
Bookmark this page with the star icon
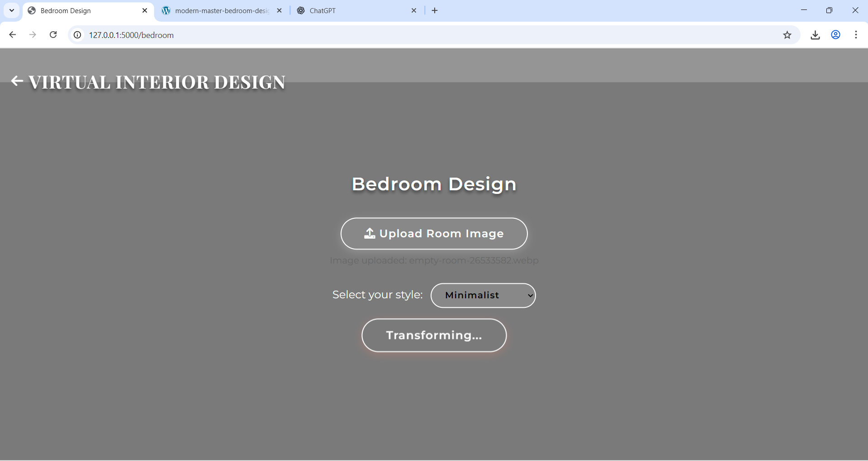787,35
